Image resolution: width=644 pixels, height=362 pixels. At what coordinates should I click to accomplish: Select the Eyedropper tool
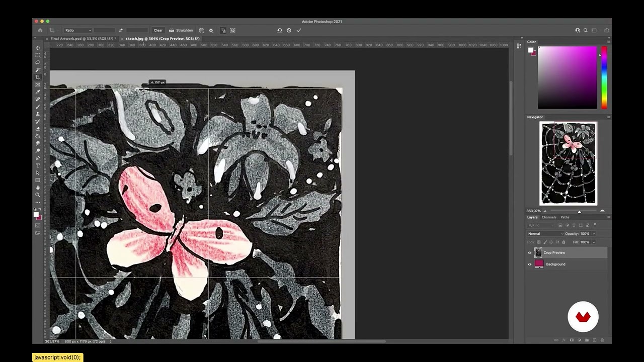coord(38,92)
